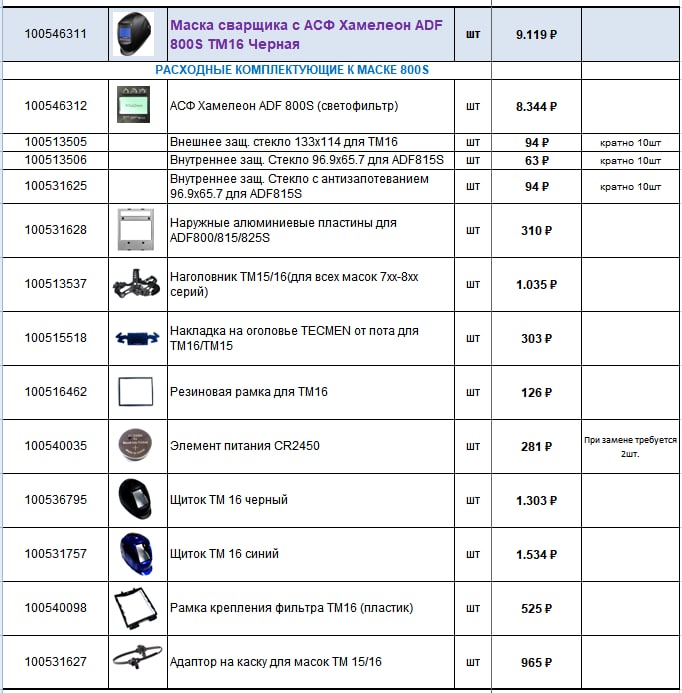682x693 pixels.
Task: Select article number 100531627
Action: [x=56, y=662]
